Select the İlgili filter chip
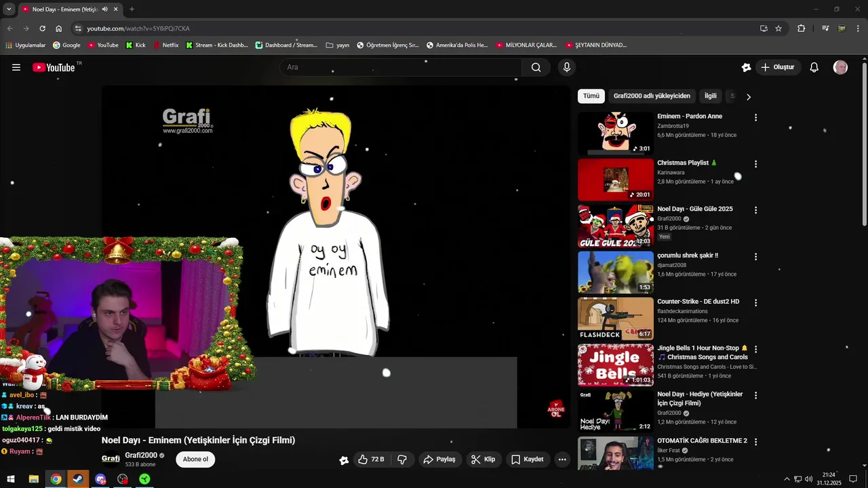This screenshot has height=488, width=868. pyautogui.click(x=711, y=96)
